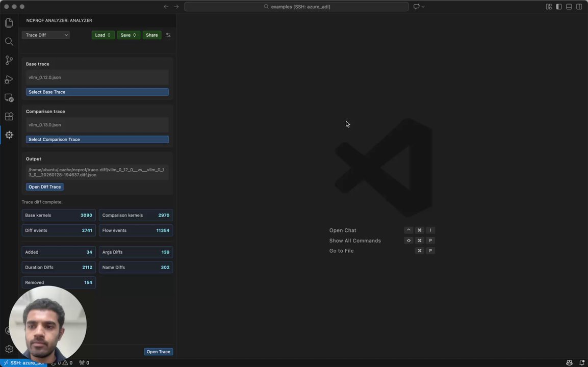
Task: Click the output path field
Action: tap(97, 172)
